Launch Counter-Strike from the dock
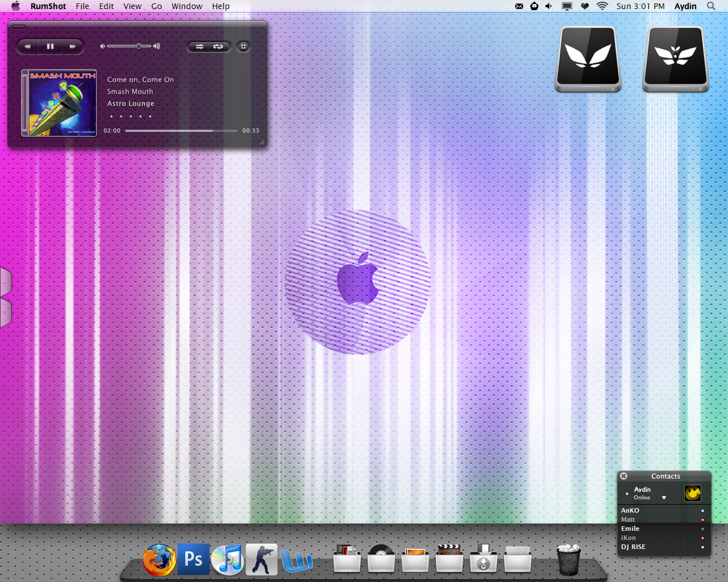This screenshot has width=728, height=582. coord(262,559)
